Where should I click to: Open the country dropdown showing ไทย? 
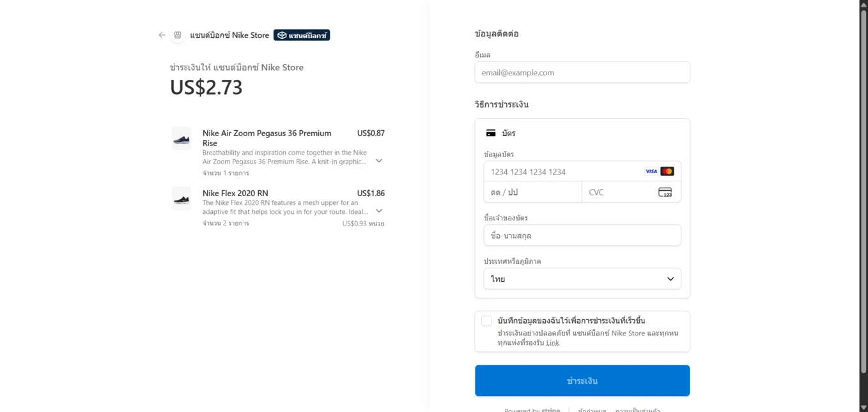[x=582, y=279]
